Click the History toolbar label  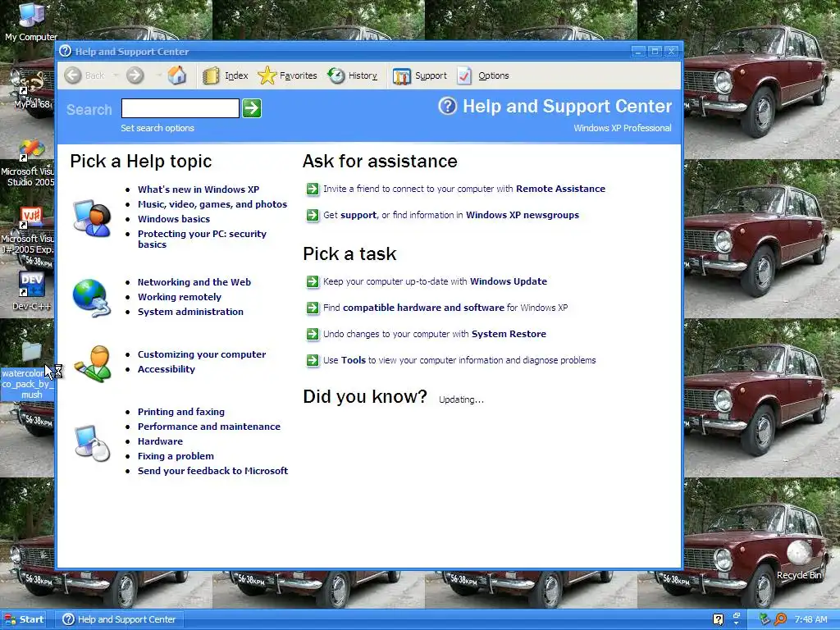pos(363,75)
